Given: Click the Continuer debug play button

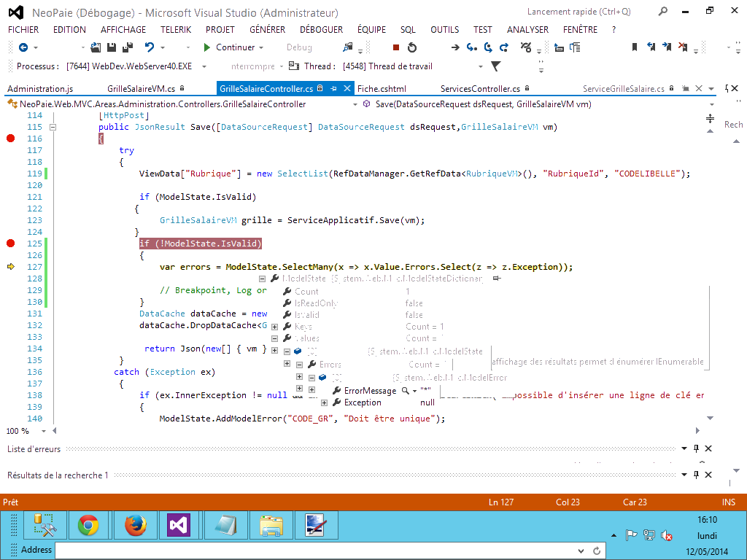Looking at the screenshot, I should tap(228, 47).
